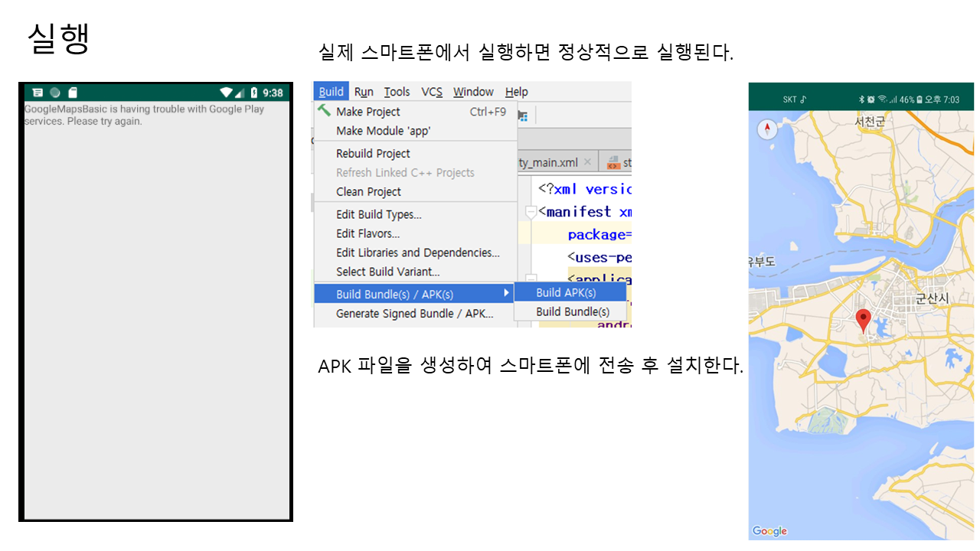Close the ty_main.xml editor tab
Image resolution: width=980 pixels, height=551 pixels.
[x=587, y=162]
